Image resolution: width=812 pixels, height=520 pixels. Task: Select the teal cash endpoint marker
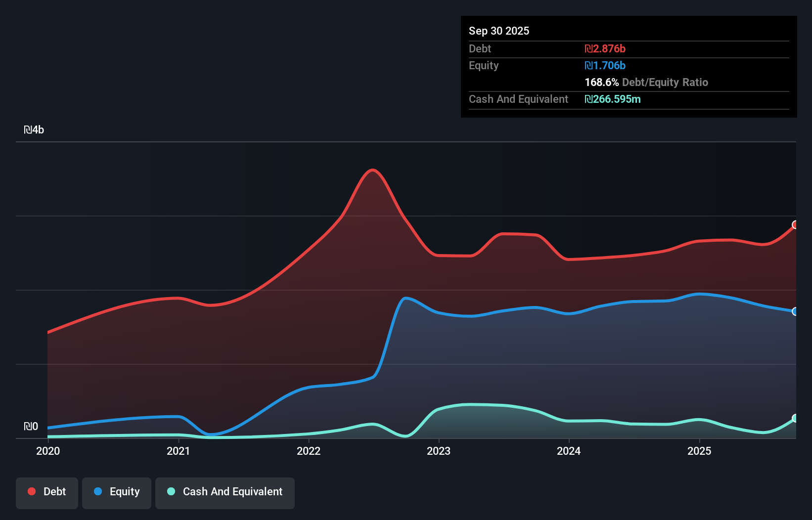pos(795,418)
